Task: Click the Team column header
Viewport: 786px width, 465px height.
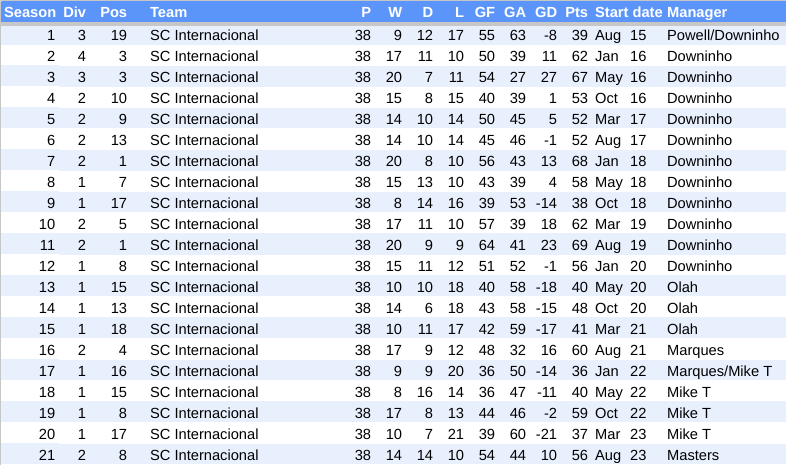Action: point(168,12)
